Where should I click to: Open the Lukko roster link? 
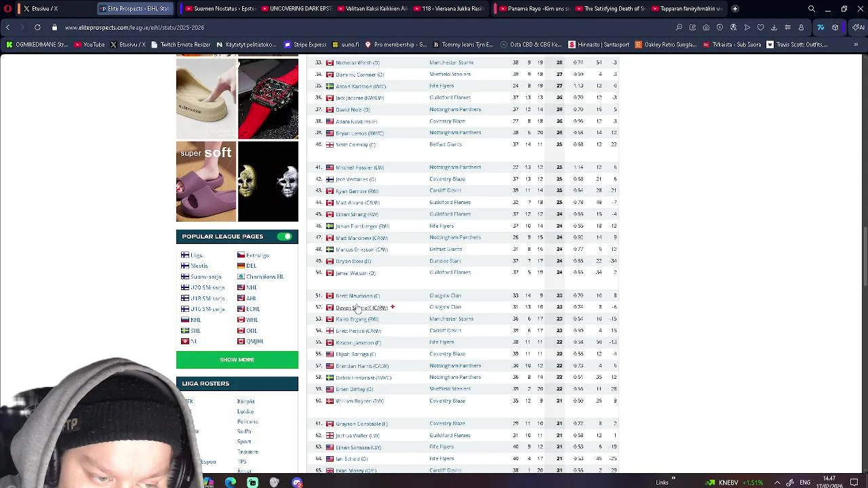(245, 411)
